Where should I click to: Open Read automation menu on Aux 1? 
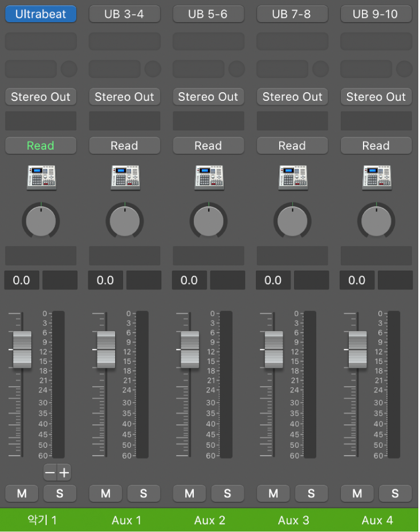[x=125, y=146]
